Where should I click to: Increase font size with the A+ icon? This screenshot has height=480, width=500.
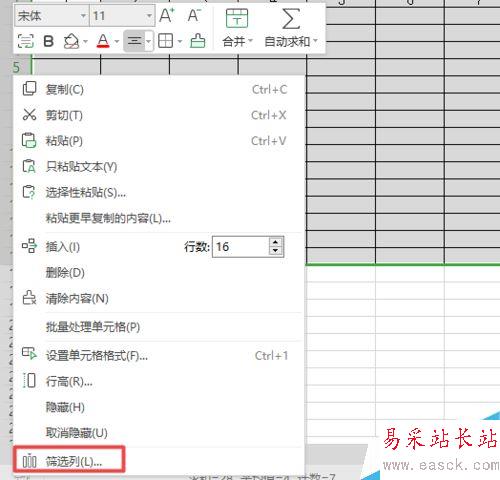coord(167,15)
